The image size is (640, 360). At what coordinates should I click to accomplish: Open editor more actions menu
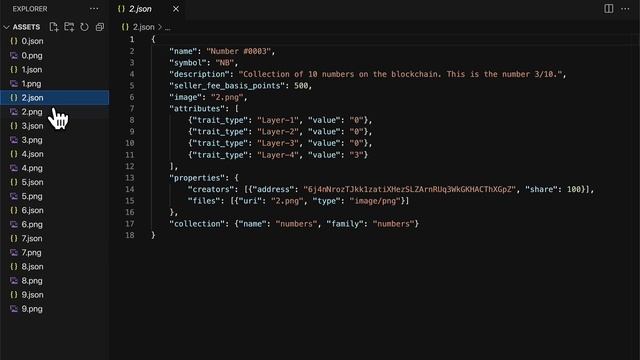click(625, 9)
